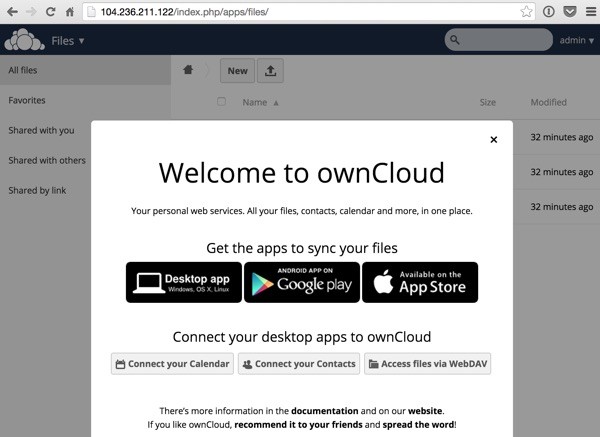
Task: Sort files by Name column
Action: [261, 102]
